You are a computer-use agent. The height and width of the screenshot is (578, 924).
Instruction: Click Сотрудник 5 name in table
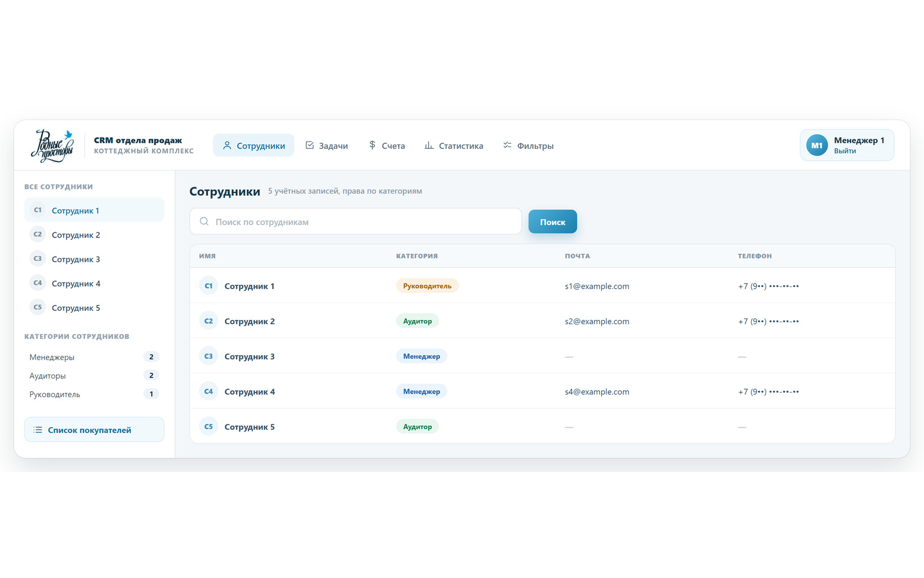[x=250, y=427]
